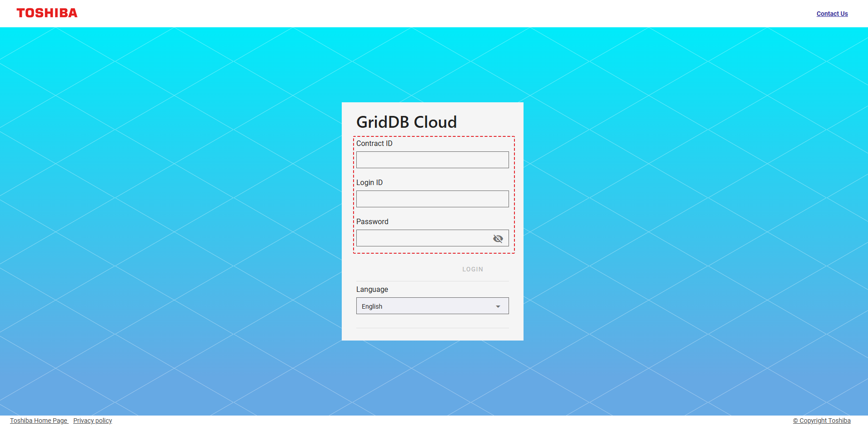Click the Login ID label
Viewport: 868px width, 426px height.
(x=369, y=183)
